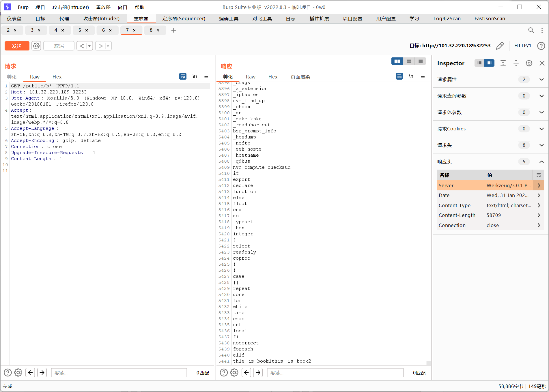The width and height of the screenshot is (549, 392).
Task: Edit target with pencil icon
Action: [x=500, y=46]
